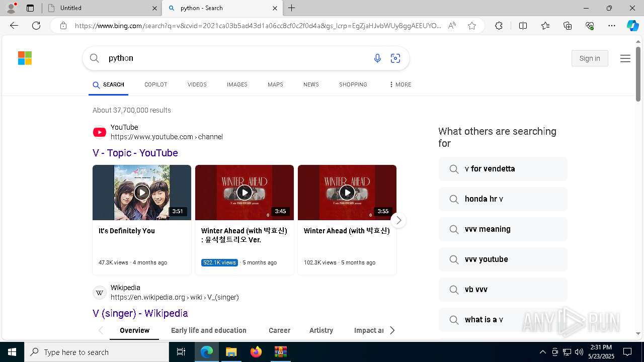This screenshot has height=362, width=644.
Task: Launch Firefox from the taskbar
Action: [256, 352]
